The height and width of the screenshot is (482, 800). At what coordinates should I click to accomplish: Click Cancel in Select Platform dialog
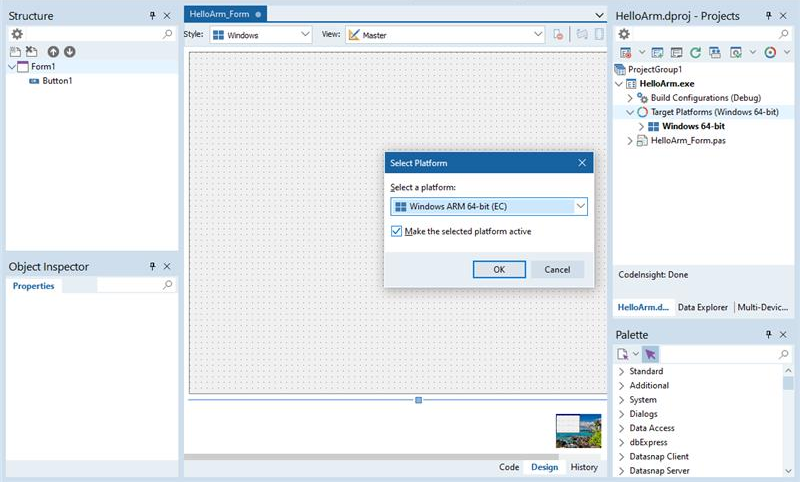click(557, 269)
